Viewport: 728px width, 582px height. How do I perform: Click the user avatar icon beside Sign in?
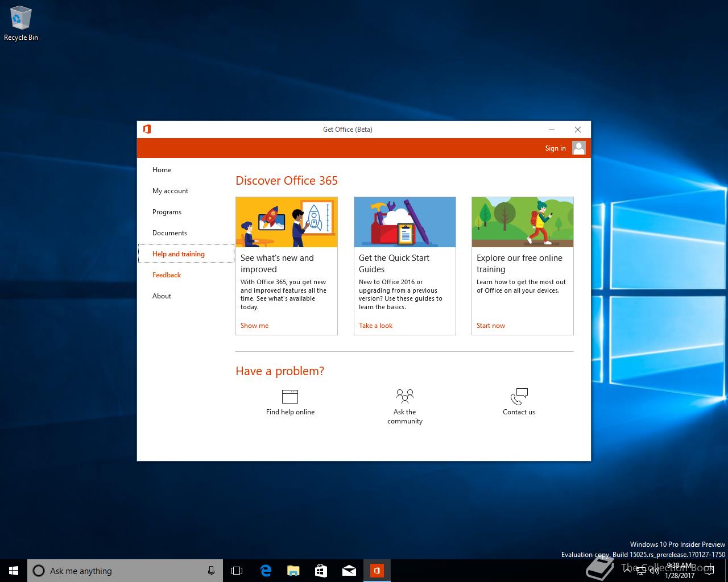click(x=579, y=148)
